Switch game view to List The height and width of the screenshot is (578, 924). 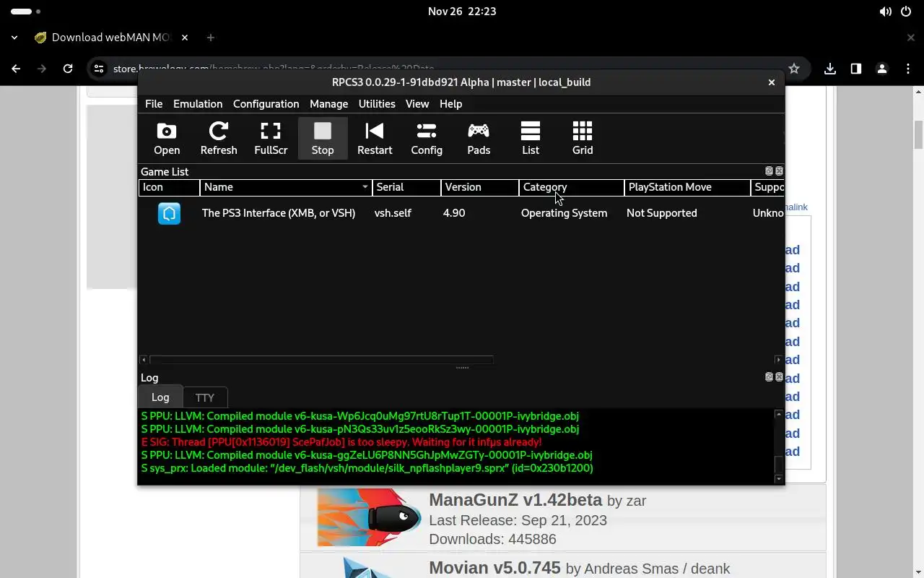click(x=531, y=139)
